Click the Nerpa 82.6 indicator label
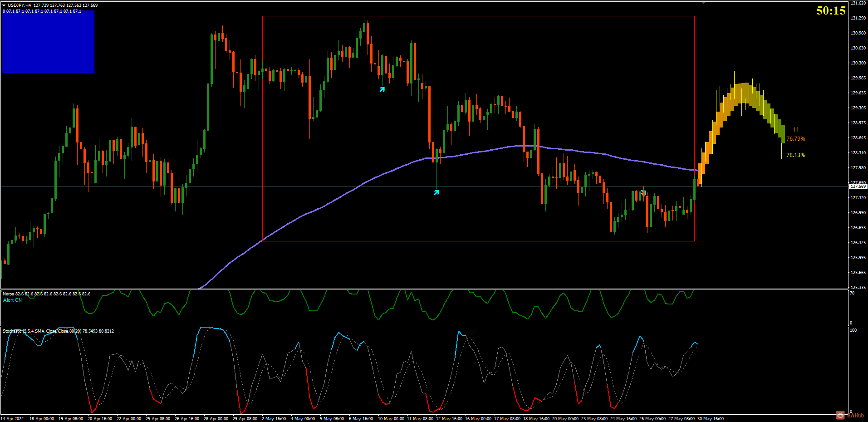Viewport: 868px width, 422px height. (x=46, y=294)
